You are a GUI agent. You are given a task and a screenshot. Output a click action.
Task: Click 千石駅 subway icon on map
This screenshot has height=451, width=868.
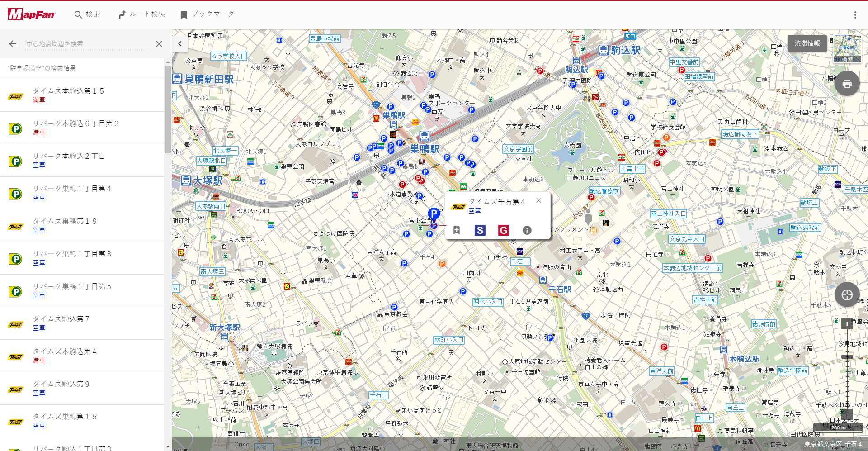pyautogui.click(x=543, y=280)
